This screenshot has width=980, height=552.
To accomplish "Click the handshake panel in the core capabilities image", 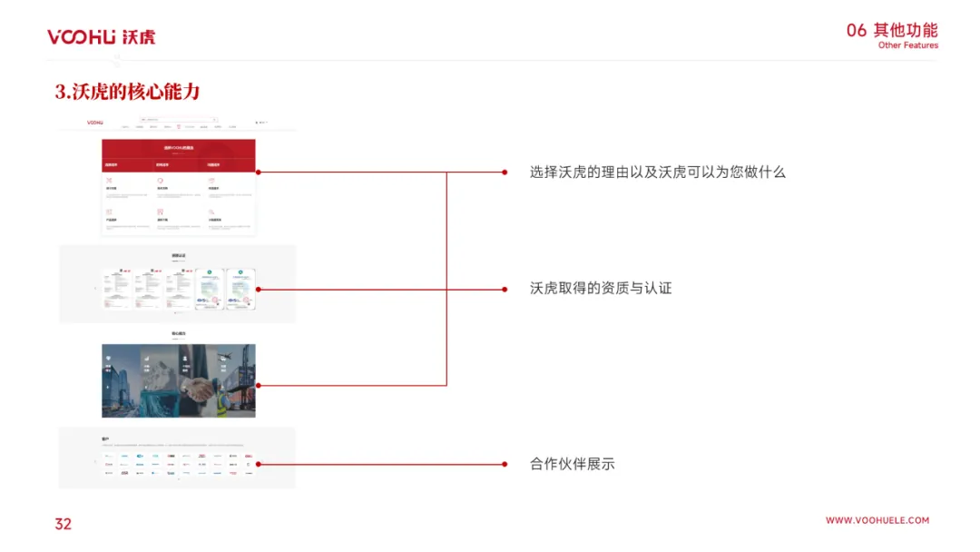I will (x=198, y=380).
